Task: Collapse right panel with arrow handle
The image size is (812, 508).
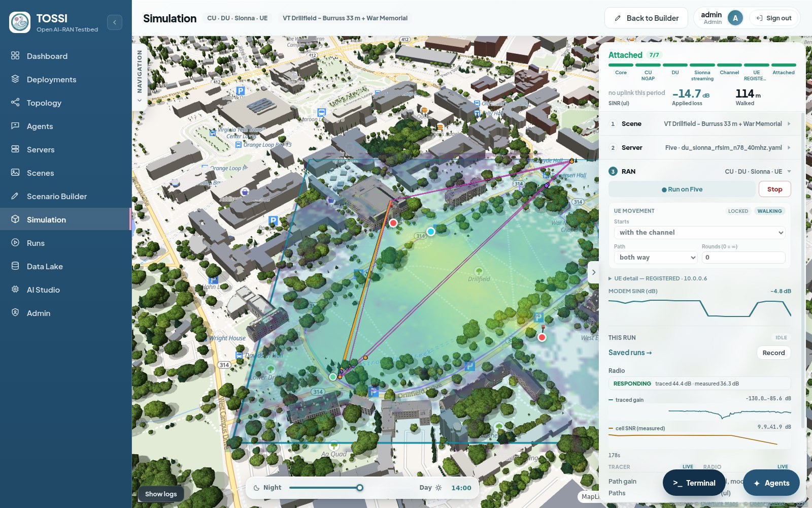Action: pyautogui.click(x=593, y=272)
